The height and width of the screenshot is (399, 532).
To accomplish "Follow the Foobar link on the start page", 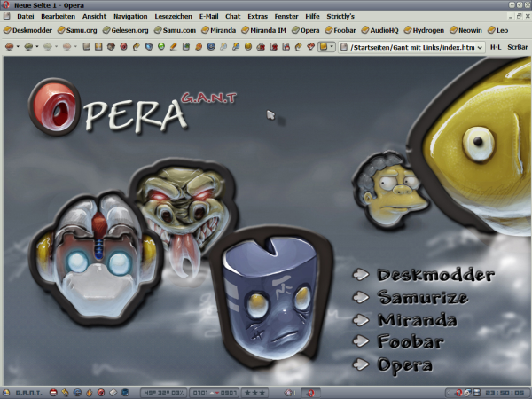I will (411, 341).
